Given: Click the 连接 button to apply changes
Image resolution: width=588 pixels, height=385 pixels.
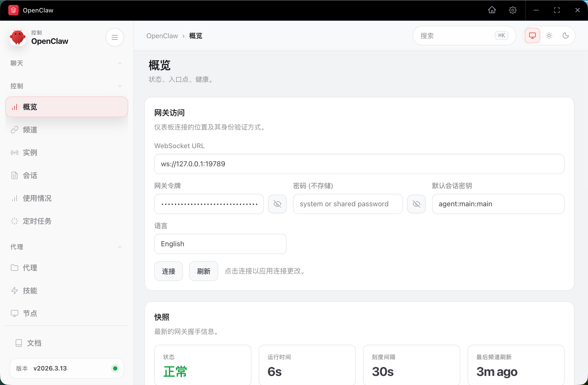Looking at the screenshot, I should pyautogui.click(x=168, y=271).
